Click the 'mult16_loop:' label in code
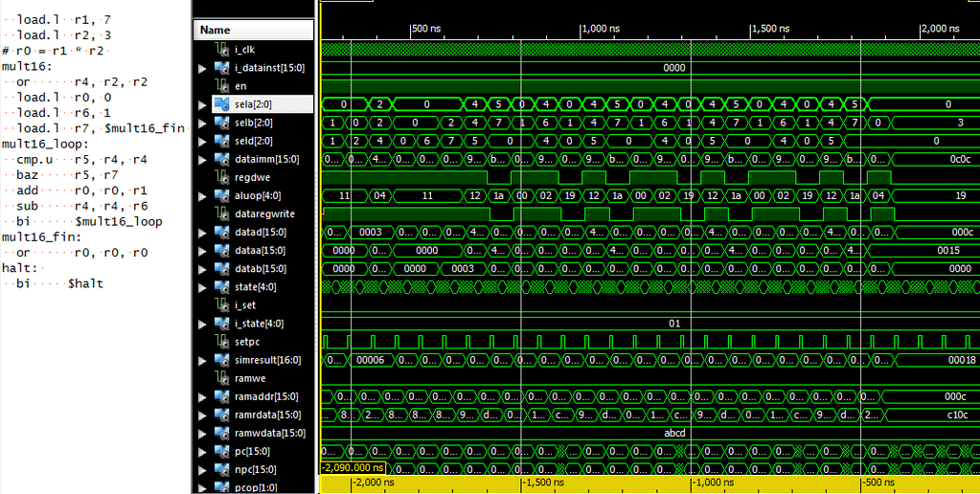 [x=40, y=145]
